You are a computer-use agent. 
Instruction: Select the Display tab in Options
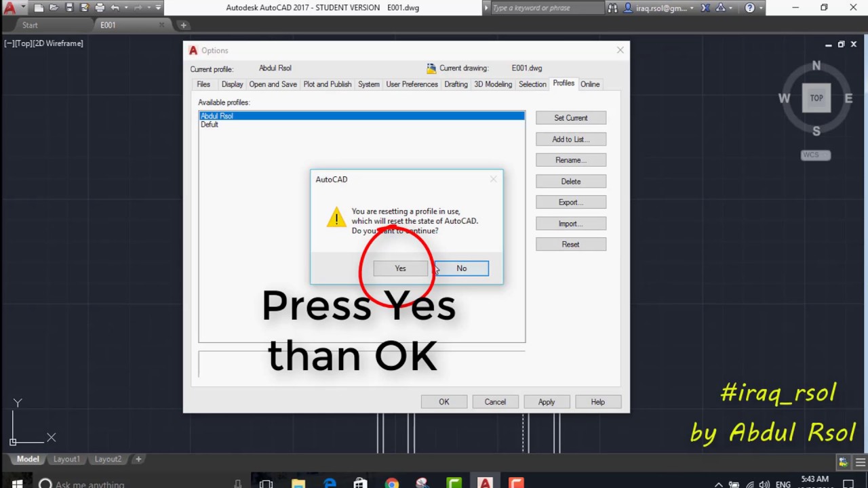(x=232, y=84)
